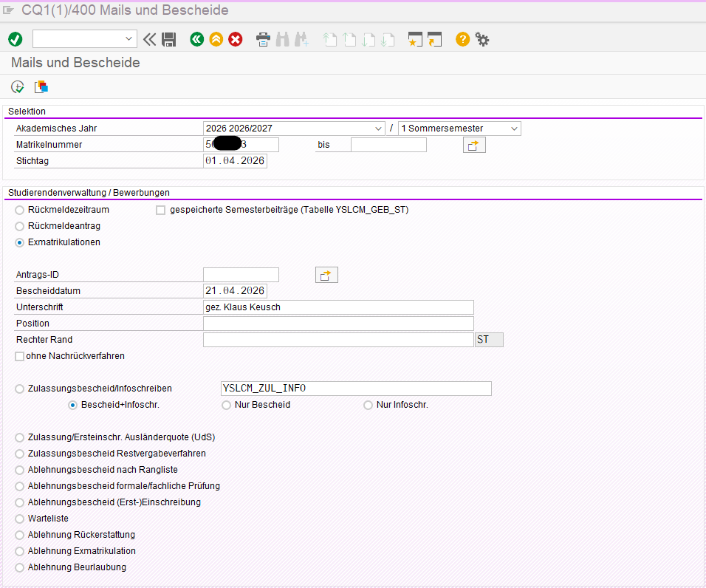Click the Next Page icon

(x=369, y=40)
